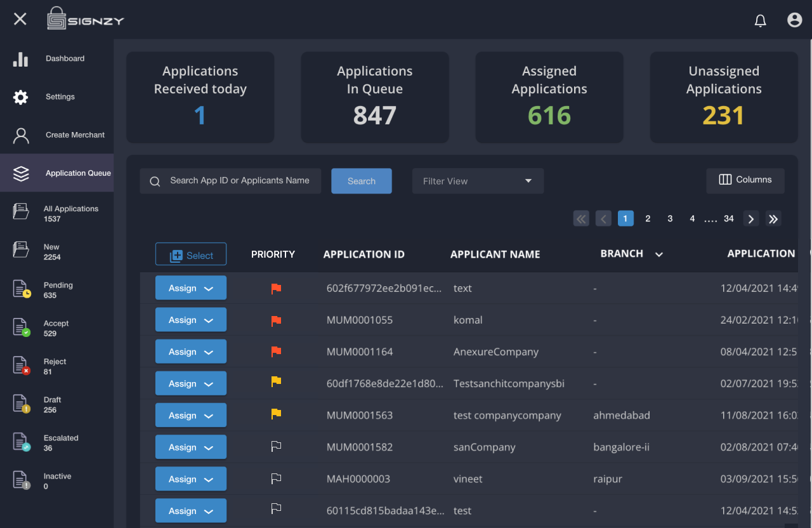Click the Assigned Applications card
Image resolution: width=812 pixels, height=528 pixels.
pyautogui.click(x=549, y=97)
